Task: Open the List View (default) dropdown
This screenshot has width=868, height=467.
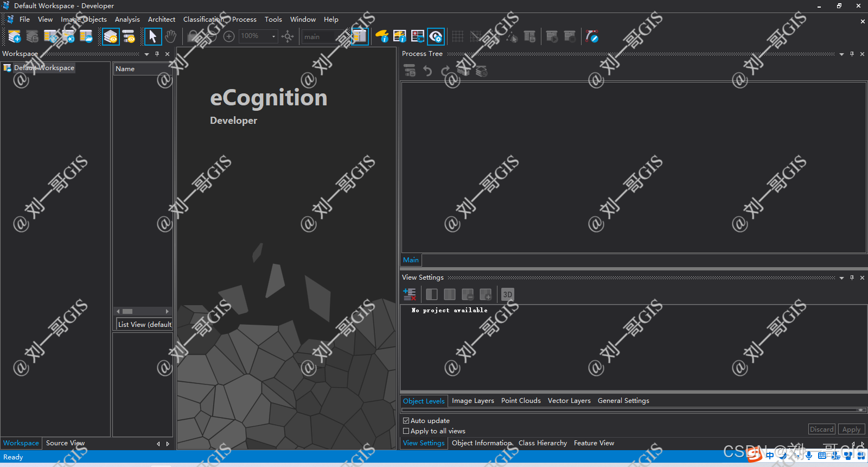Action: (144, 324)
